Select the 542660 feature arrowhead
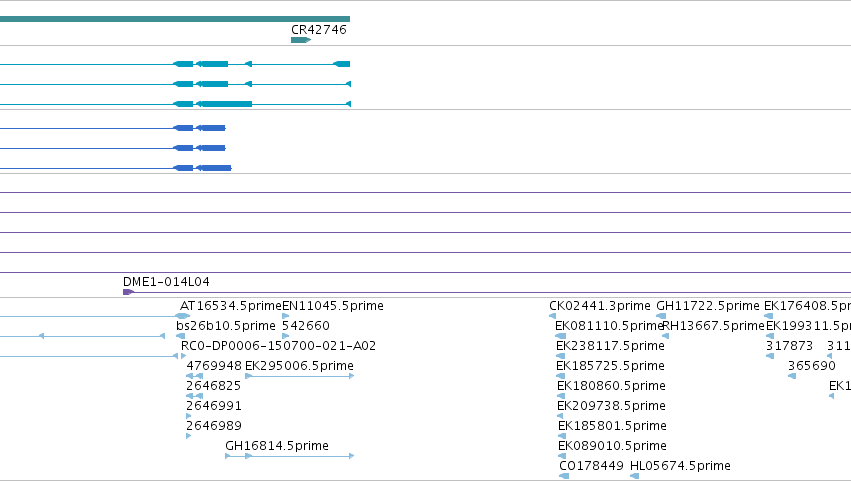Screen dimensions: 851x481 tap(285, 336)
